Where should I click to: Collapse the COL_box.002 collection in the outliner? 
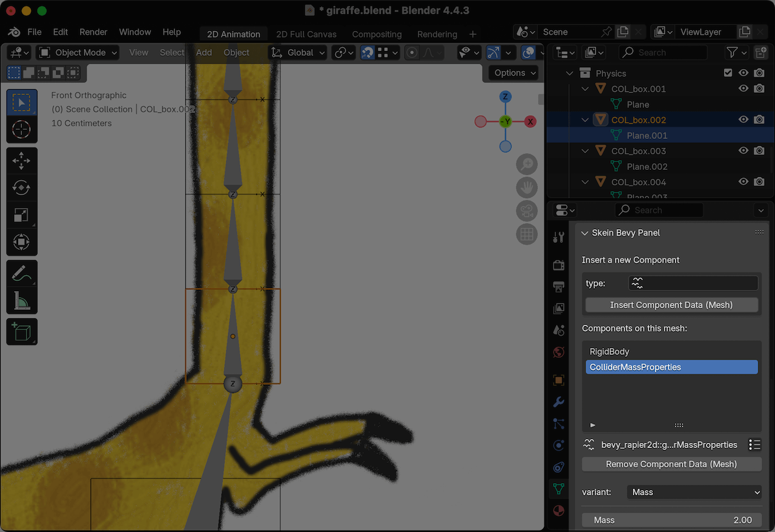point(584,119)
